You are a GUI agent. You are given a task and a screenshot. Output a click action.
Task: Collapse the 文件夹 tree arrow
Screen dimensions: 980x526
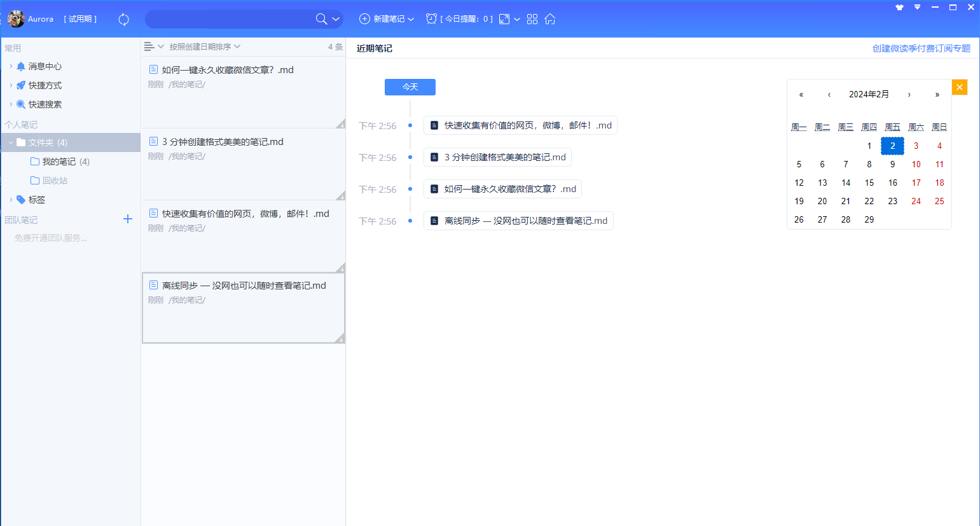(x=11, y=142)
